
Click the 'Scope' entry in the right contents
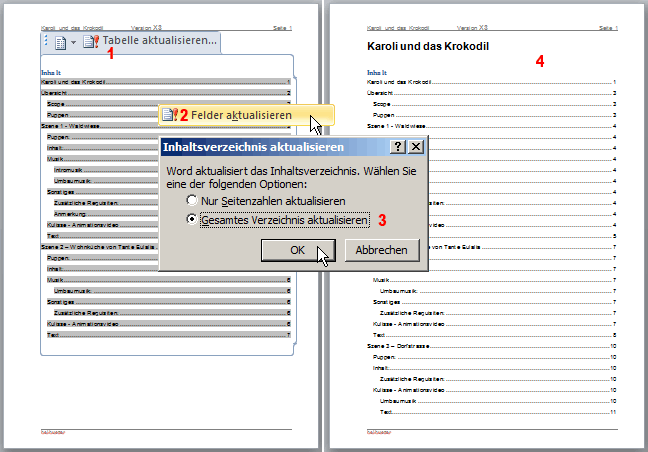tap(381, 103)
